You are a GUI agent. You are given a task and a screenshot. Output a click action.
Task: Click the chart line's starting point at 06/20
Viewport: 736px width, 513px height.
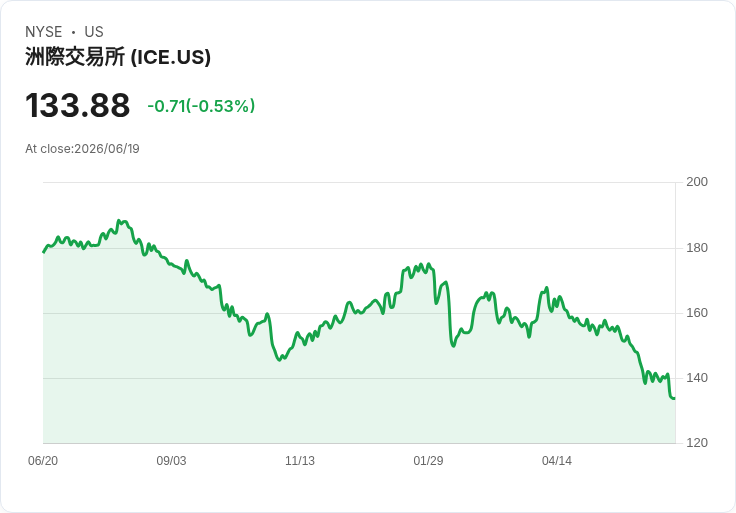pyautogui.click(x=44, y=252)
